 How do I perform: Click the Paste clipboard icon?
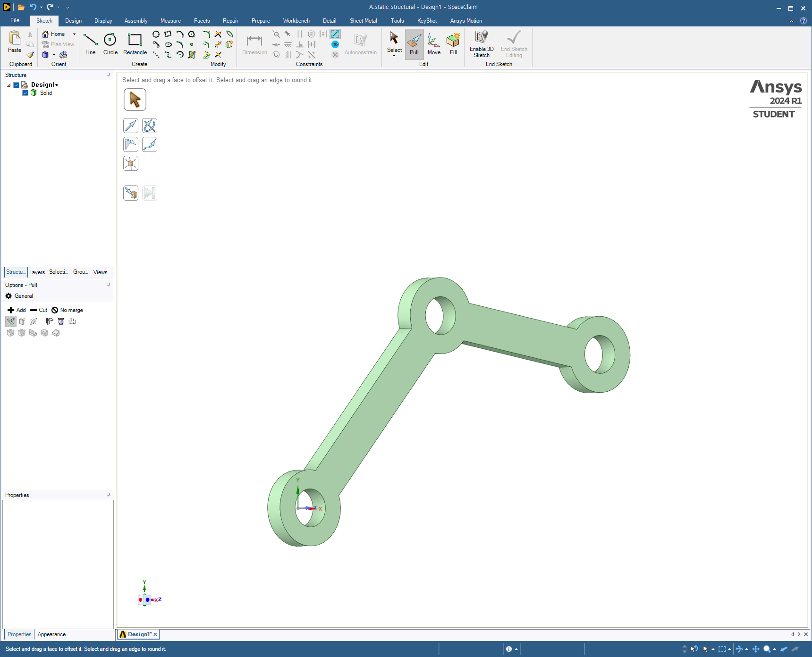(15, 42)
